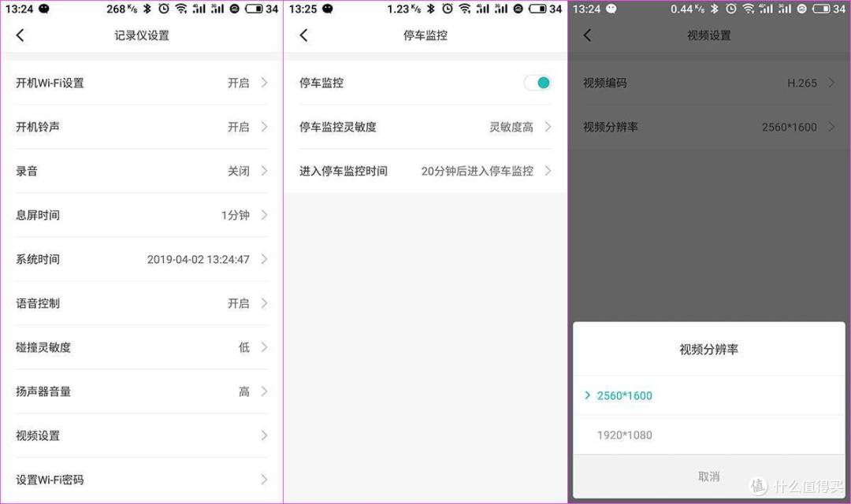Tap 开启 value in 开机铃声 row
851x504 pixels.
tap(238, 127)
